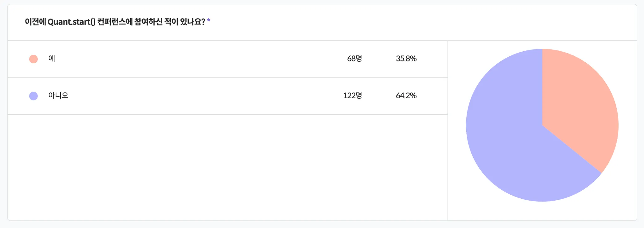644x228 pixels.
Task: Select the 예 answer label
Action: pos(52,59)
